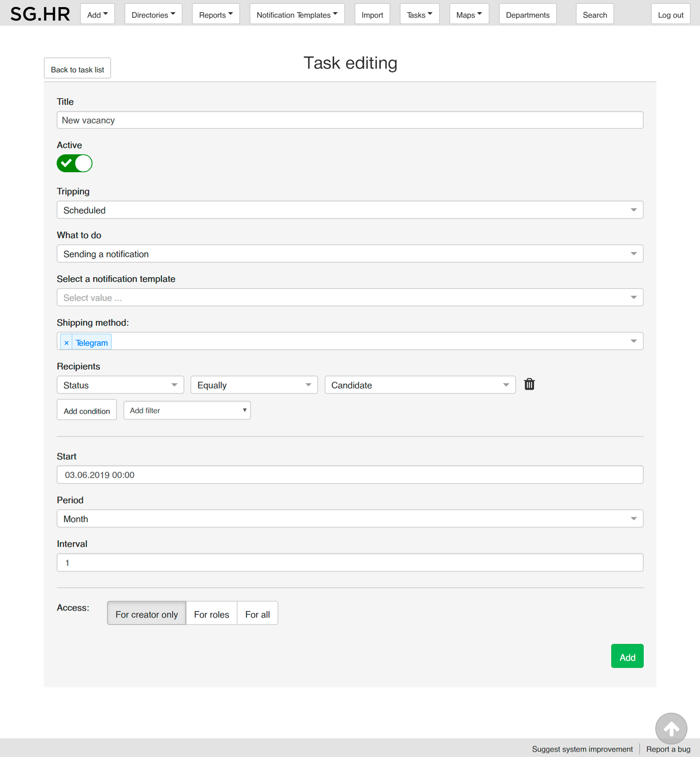Set access to 'For all'
This screenshot has height=757, width=700.
[x=257, y=614]
